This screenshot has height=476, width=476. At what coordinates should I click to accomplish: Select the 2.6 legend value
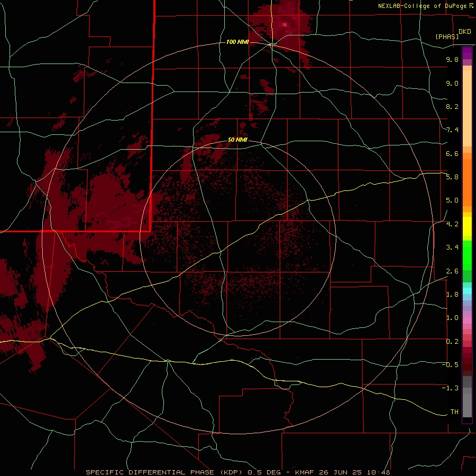click(452, 271)
